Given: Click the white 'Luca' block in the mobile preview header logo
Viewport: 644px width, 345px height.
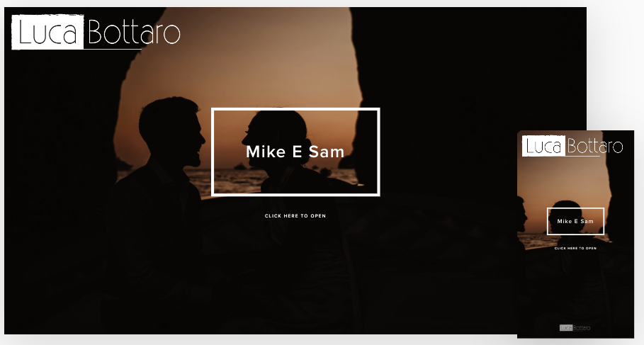Looking at the screenshot, I should pyautogui.click(x=544, y=146).
